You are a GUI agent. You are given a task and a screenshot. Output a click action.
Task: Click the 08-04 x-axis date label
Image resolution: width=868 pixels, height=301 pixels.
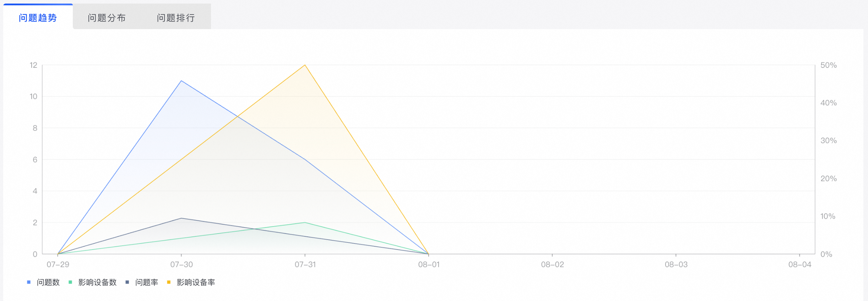[800, 264]
